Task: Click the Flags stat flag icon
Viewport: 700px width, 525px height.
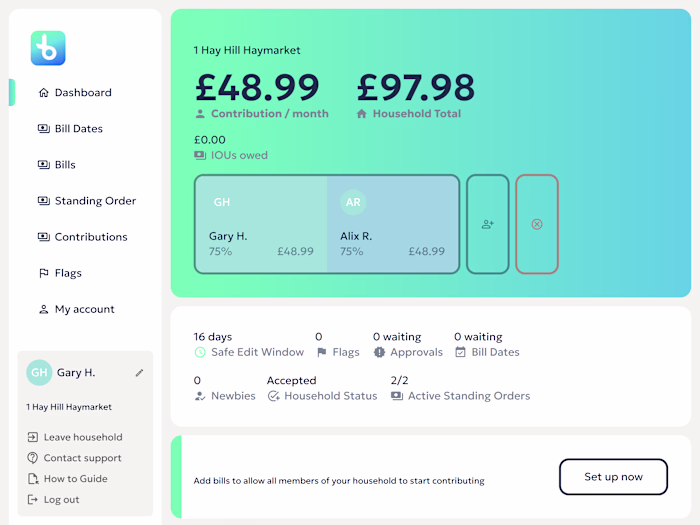Action: (321, 352)
